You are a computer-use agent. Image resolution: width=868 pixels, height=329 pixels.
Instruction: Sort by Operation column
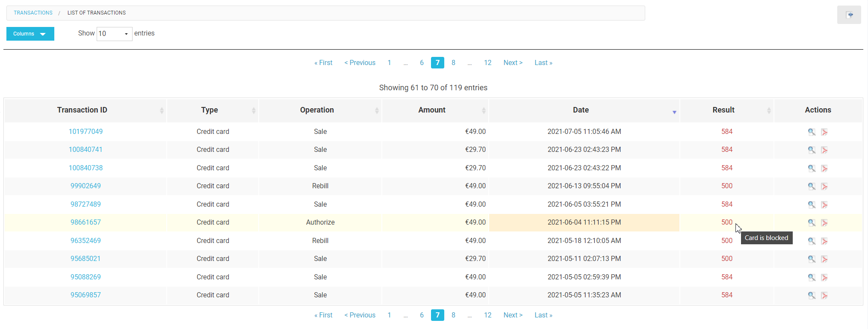[x=320, y=110]
